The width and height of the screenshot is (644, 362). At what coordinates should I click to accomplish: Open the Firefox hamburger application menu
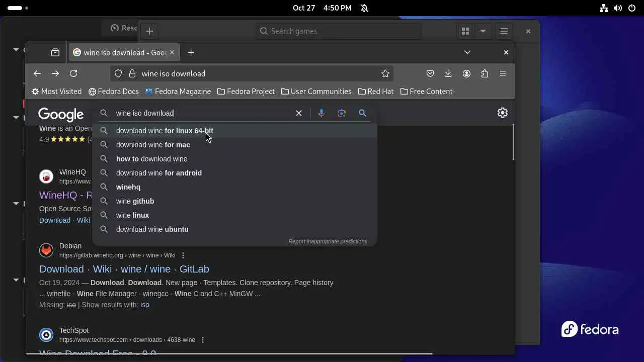click(503, 73)
